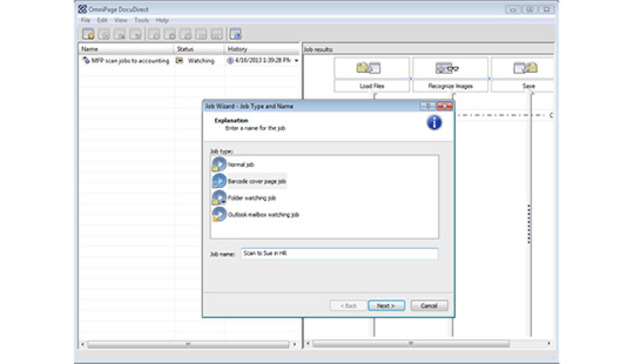634x364 pixels.
Task: Click the OmniPage DocuDirect title bar app icon
Action: 83,9
